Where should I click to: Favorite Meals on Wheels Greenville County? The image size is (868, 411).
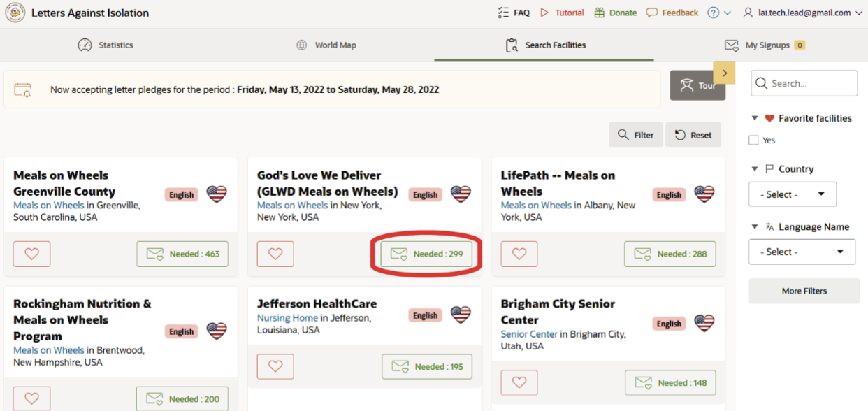pyautogui.click(x=31, y=254)
